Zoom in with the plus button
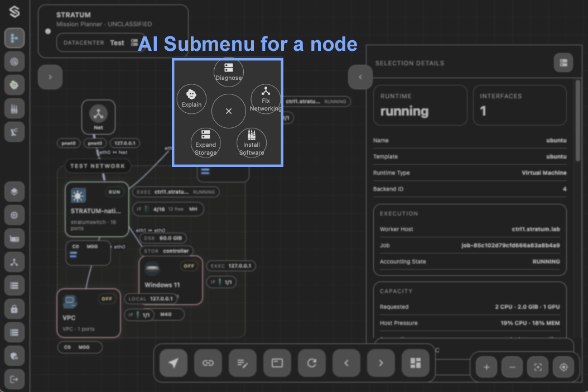 [486, 367]
